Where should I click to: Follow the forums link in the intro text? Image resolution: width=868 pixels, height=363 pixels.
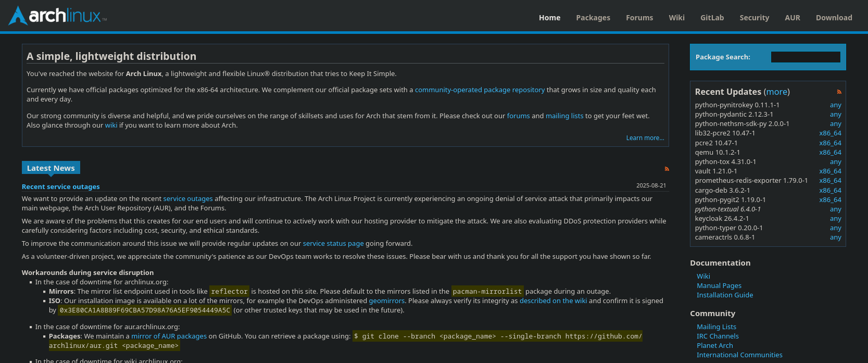click(518, 116)
